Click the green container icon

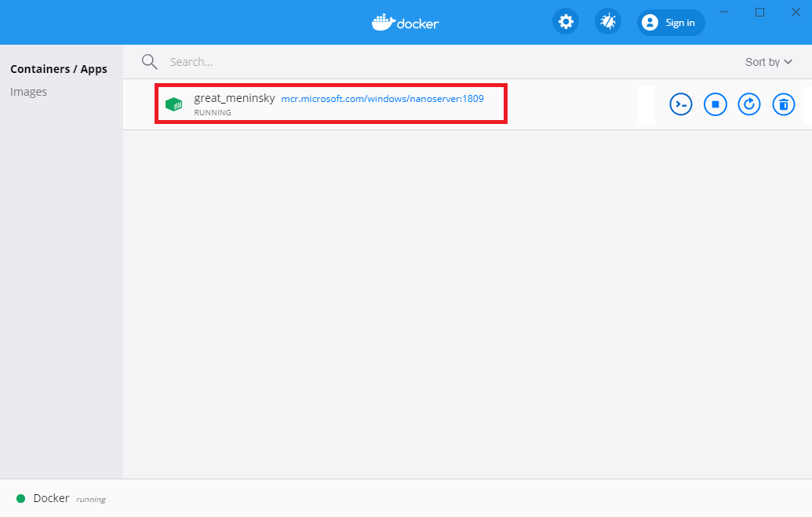(x=173, y=104)
